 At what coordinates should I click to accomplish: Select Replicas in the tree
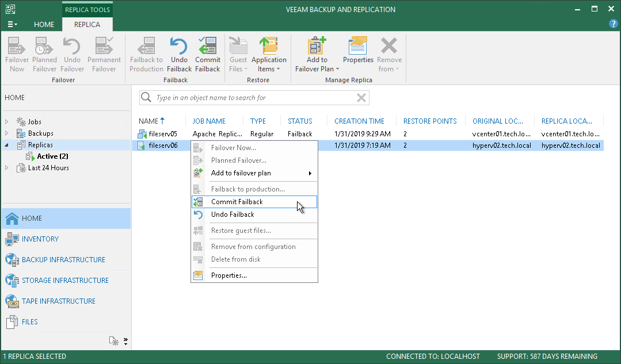tap(40, 145)
